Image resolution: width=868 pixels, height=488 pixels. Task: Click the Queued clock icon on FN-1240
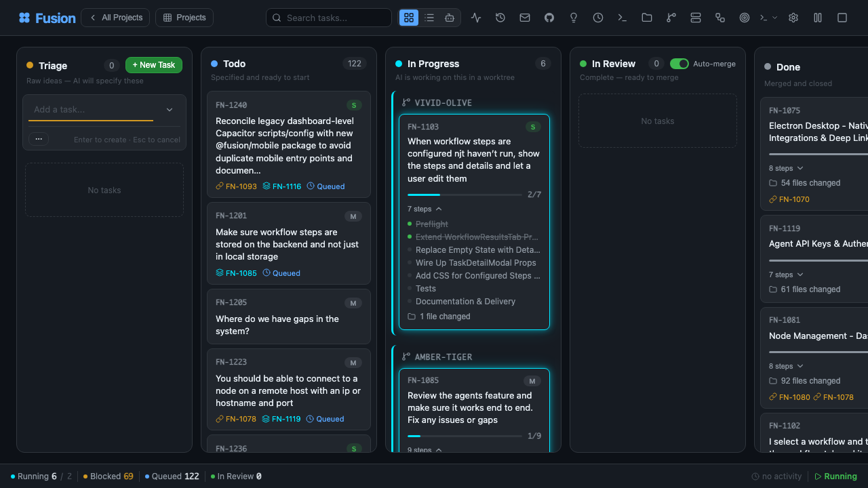point(311,186)
